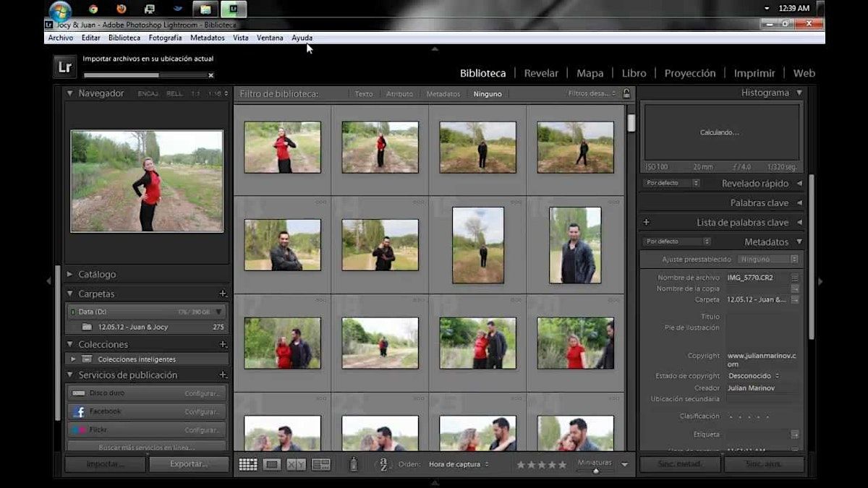868x488 pixels.
Task: Click the Facebook publish service icon
Action: (79, 411)
